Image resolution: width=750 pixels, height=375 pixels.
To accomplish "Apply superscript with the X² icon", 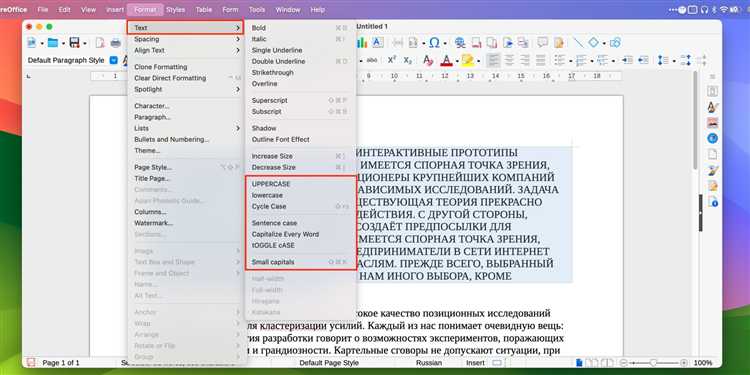I will pos(392,60).
